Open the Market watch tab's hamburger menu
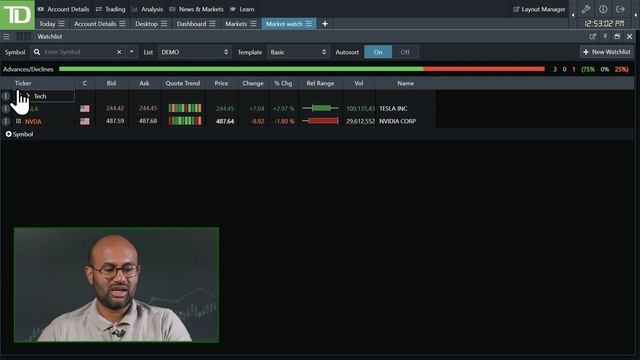 (x=309, y=24)
